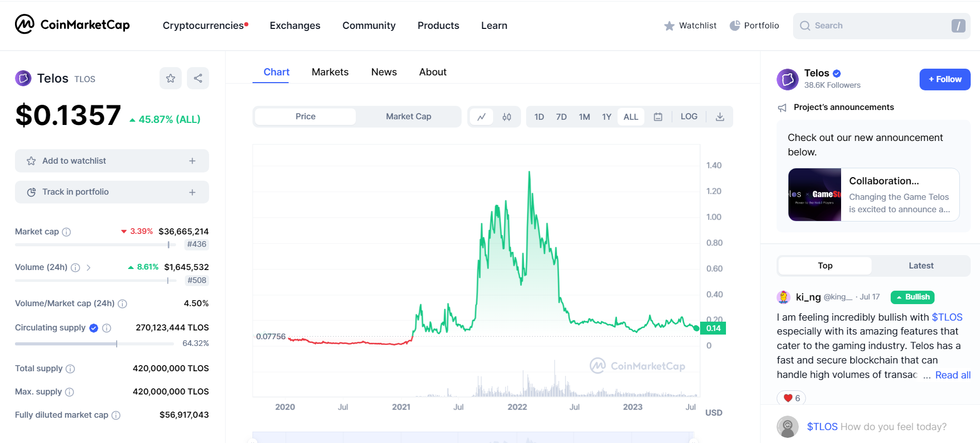Screen dimensions: 980x443
Task: Switch to the About tab
Action: [x=433, y=72]
